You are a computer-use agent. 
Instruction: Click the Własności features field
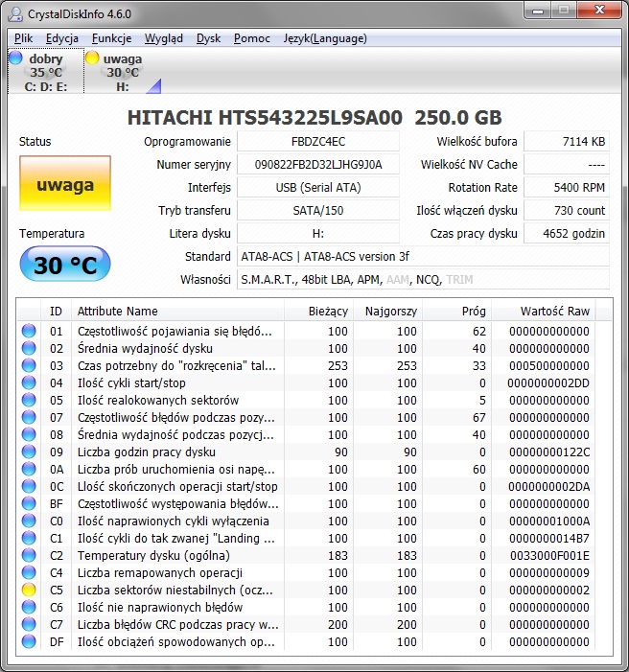423,279
